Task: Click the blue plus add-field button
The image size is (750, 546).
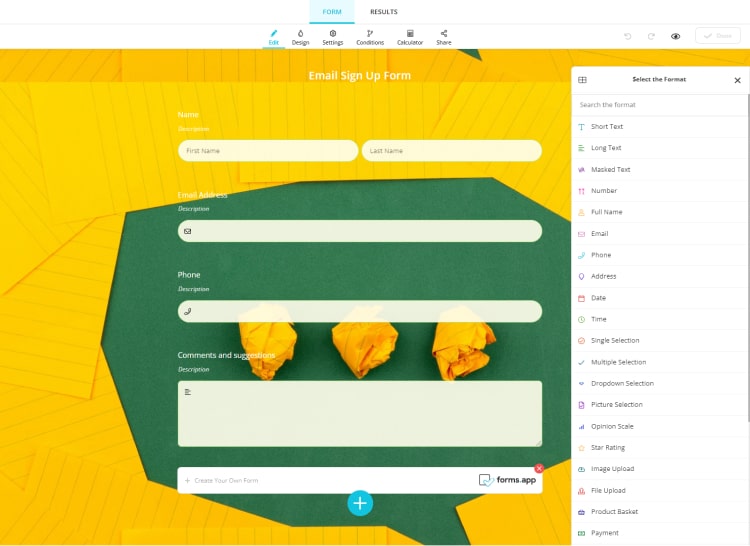Action: coord(360,503)
